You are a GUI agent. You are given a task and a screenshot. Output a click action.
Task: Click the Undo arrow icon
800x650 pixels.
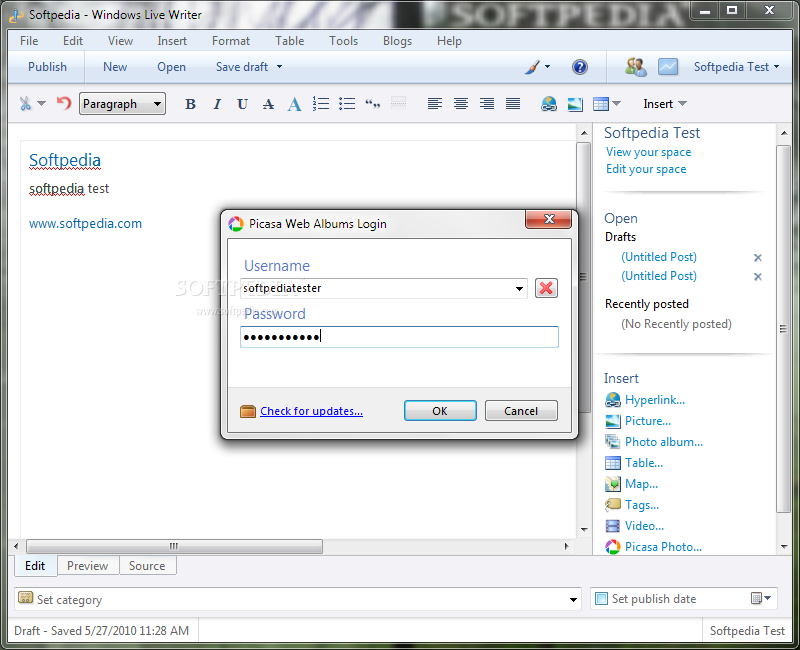tap(64, 104)
